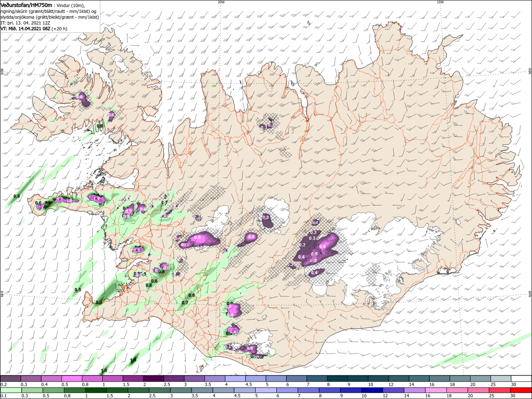Pick the red-pink 25 rain legend swatch
532x399 pixels.
500,390
